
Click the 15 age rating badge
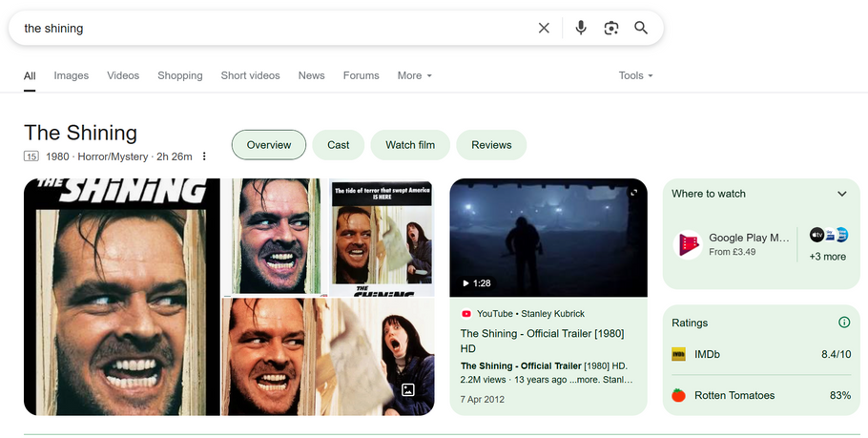pos(31,156)
